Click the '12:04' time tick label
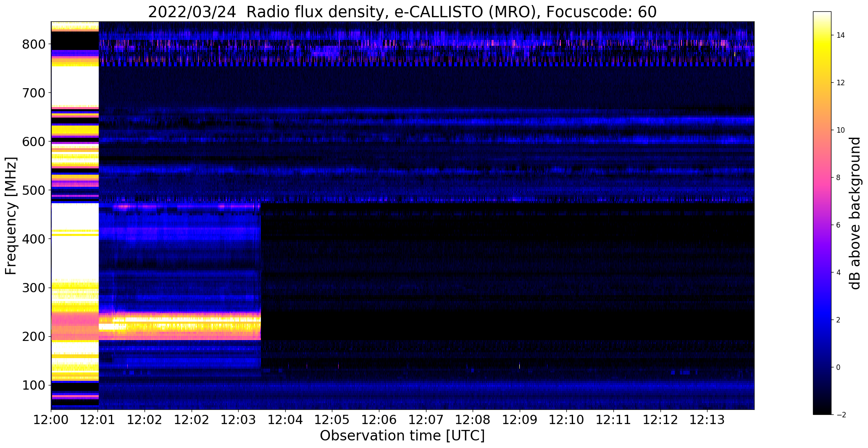The width and height of the screenshot is (868, 448). 285,419
